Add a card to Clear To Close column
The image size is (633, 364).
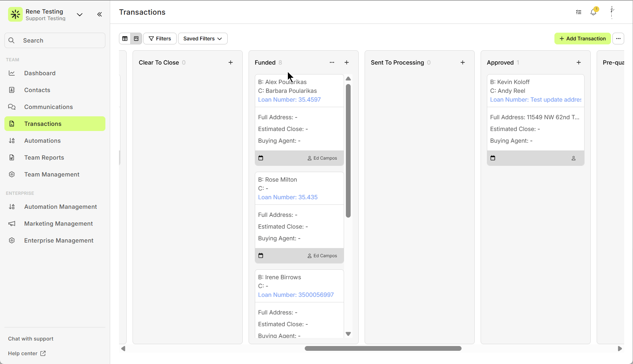[x=231, y=62]
